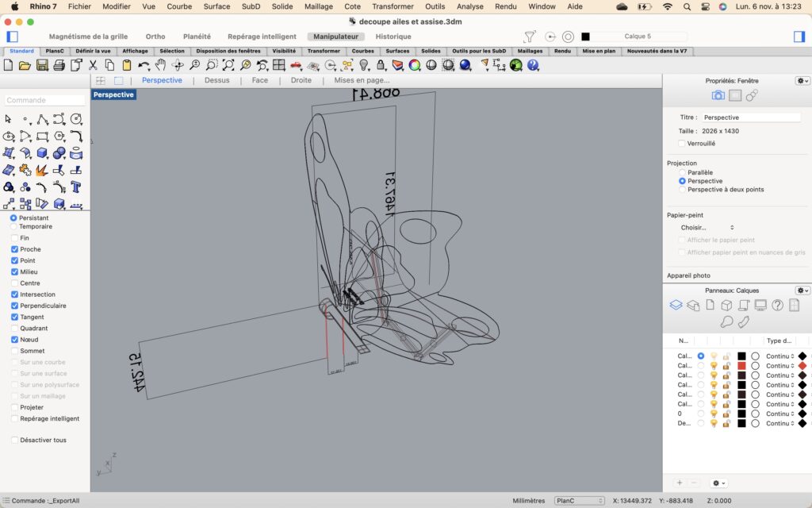Click the Repérage intelligent toggle button
This screenshot has height=508, width=812.
pos(262,37)
